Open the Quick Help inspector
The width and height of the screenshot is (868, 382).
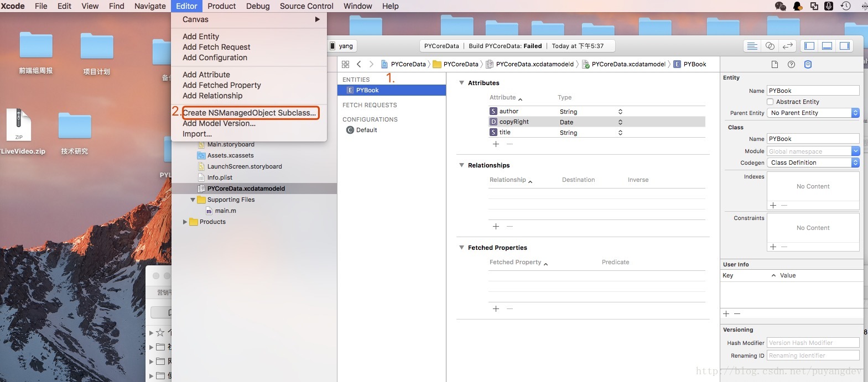(791, 65)
